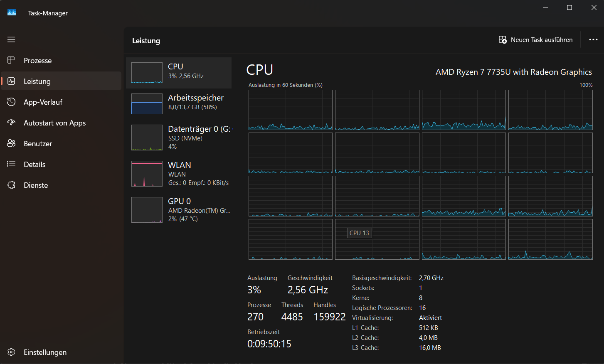Click the Autostart von Apps gauge icon
This screenshot has height=364, width=604.
coord(11,123)
